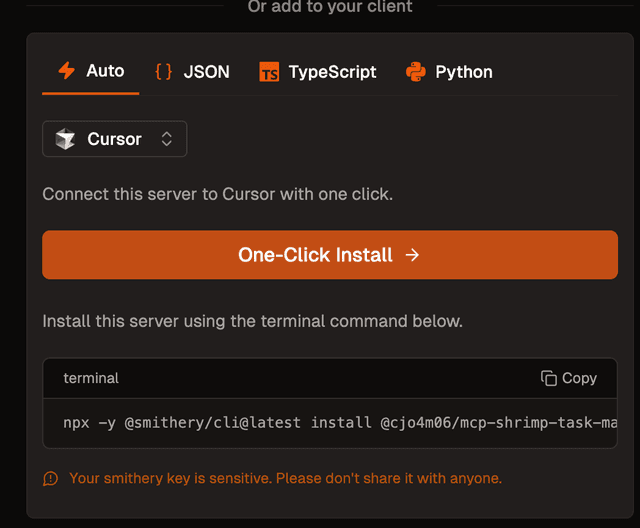Click the One-Click Install button

coord(330,255)
